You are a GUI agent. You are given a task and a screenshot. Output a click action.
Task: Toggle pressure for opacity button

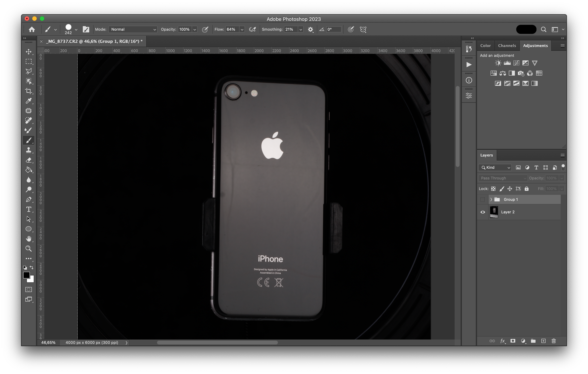click(x=205, y=29)
